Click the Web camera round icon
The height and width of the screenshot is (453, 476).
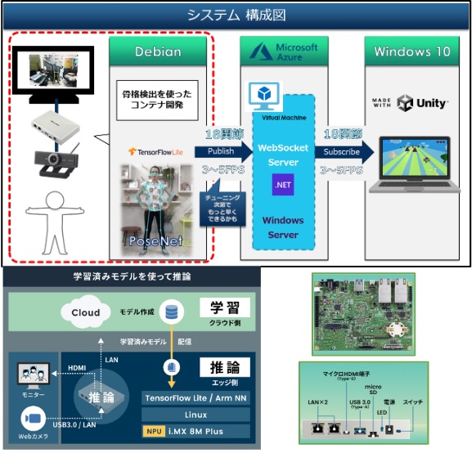(x=33, y=419)
